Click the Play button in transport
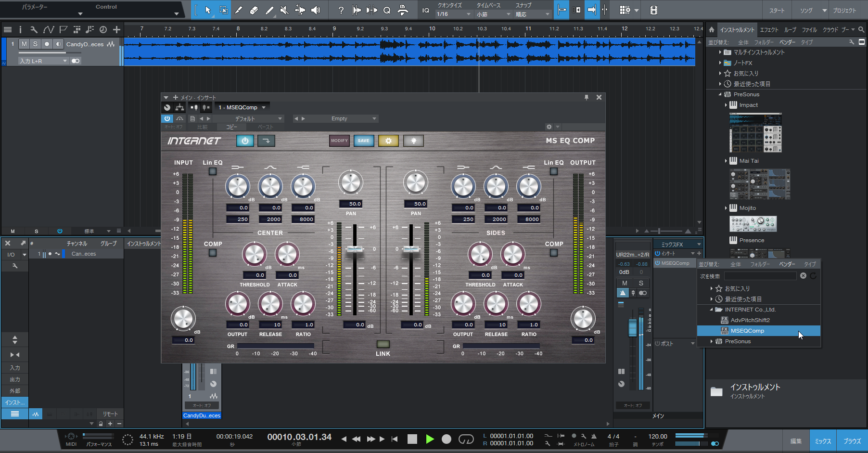Viewport: 868px width, 453px height. (430, 439)
